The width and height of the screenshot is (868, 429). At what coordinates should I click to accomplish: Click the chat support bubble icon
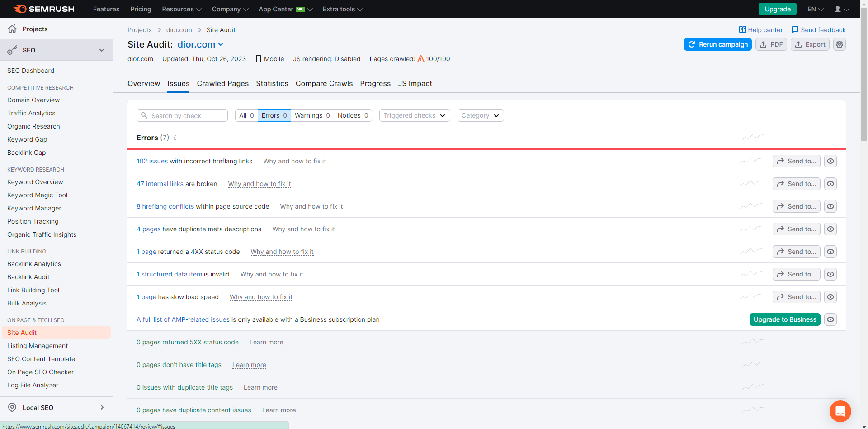pyautogui.click(x=840, y=411)
